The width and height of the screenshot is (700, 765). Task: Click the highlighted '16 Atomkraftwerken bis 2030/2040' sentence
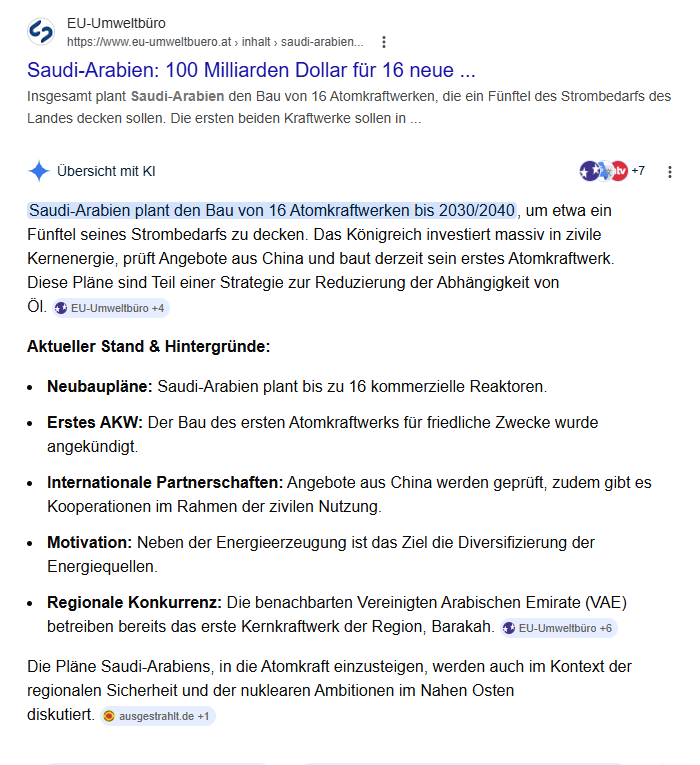click(272, 210)
